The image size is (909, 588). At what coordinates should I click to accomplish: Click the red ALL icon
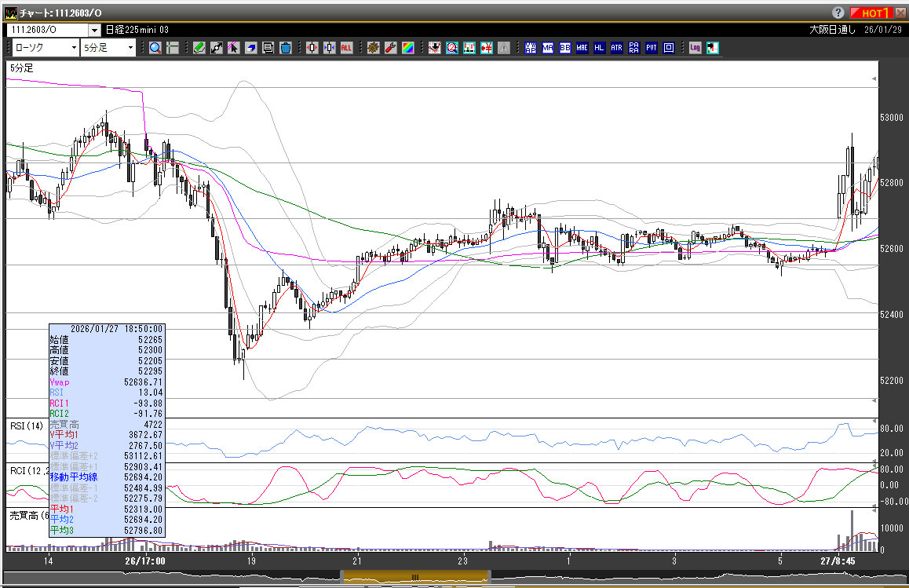click(x=346, y=48)
